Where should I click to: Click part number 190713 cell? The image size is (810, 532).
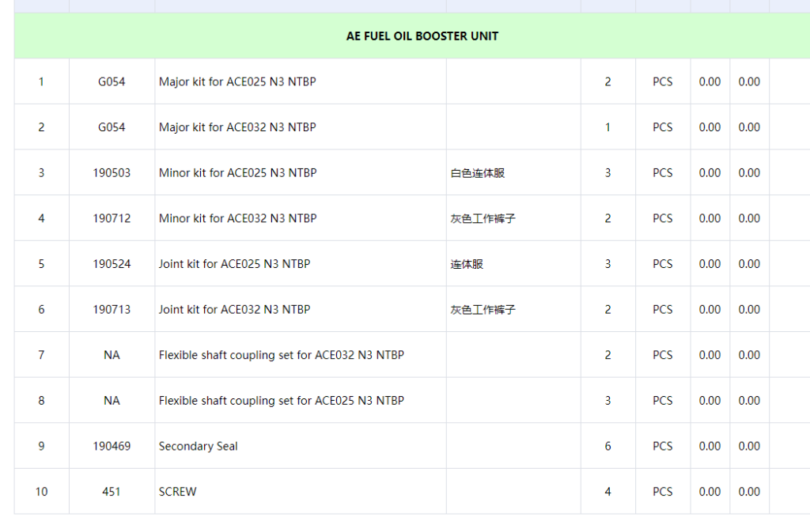click(x=112, y=310)
